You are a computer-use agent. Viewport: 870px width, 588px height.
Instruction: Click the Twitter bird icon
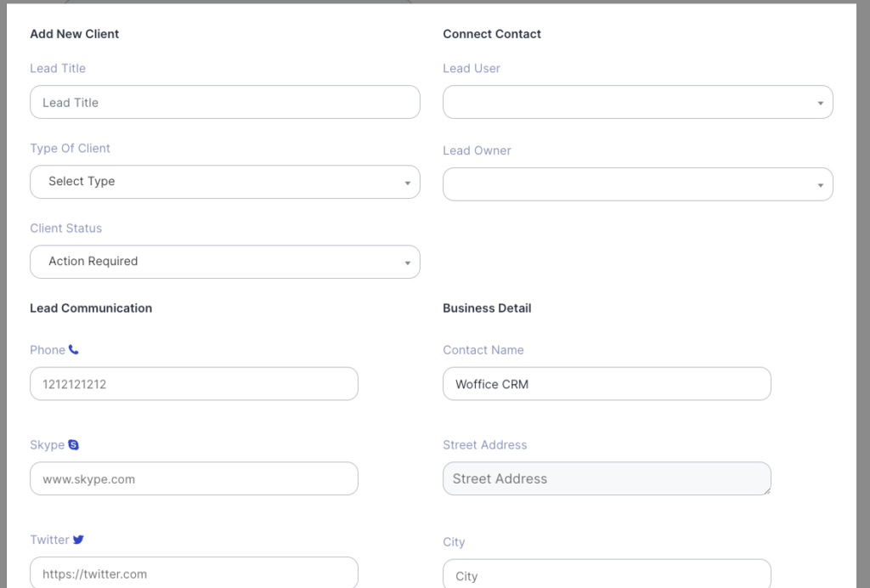point(78,540)
